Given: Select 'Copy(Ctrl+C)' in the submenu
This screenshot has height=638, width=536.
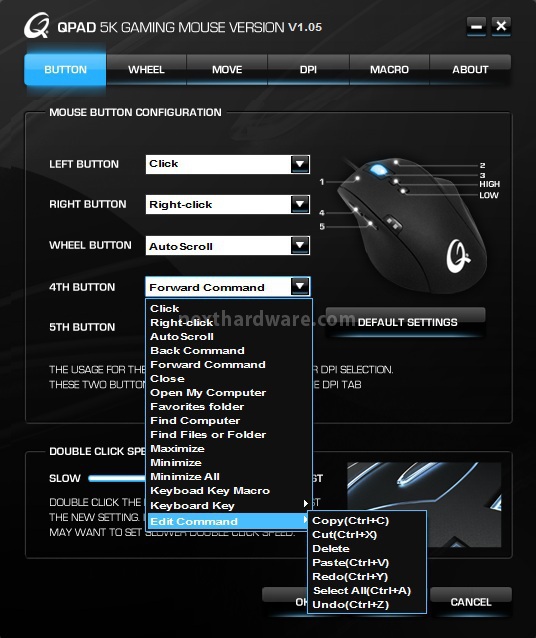Looking at the screenshot, I should (368, 520).
